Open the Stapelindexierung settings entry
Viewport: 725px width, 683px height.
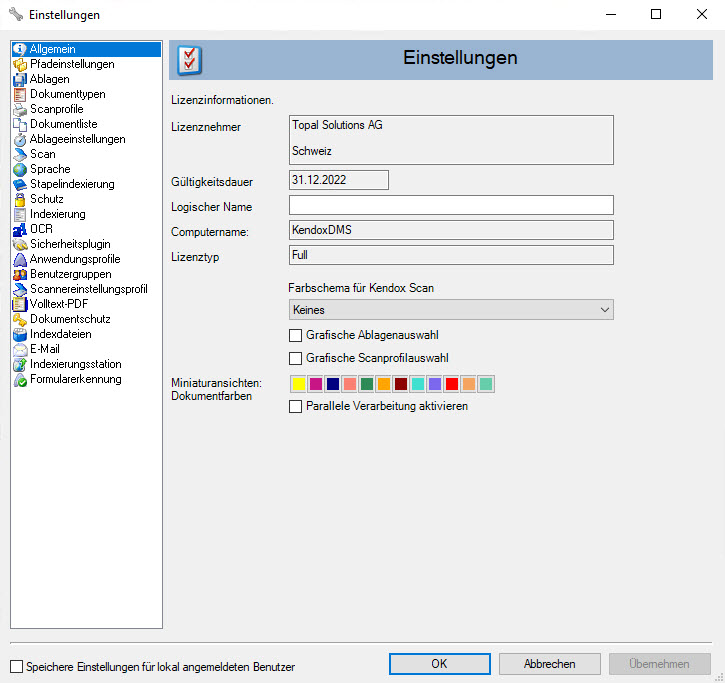coord(71,184)
